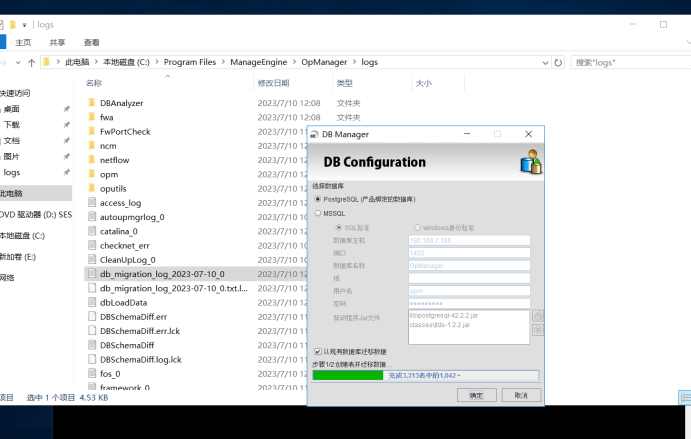This screenshot has width=691, height=439.
Task: Click the dbLoadData file icon
Action: 92,302
